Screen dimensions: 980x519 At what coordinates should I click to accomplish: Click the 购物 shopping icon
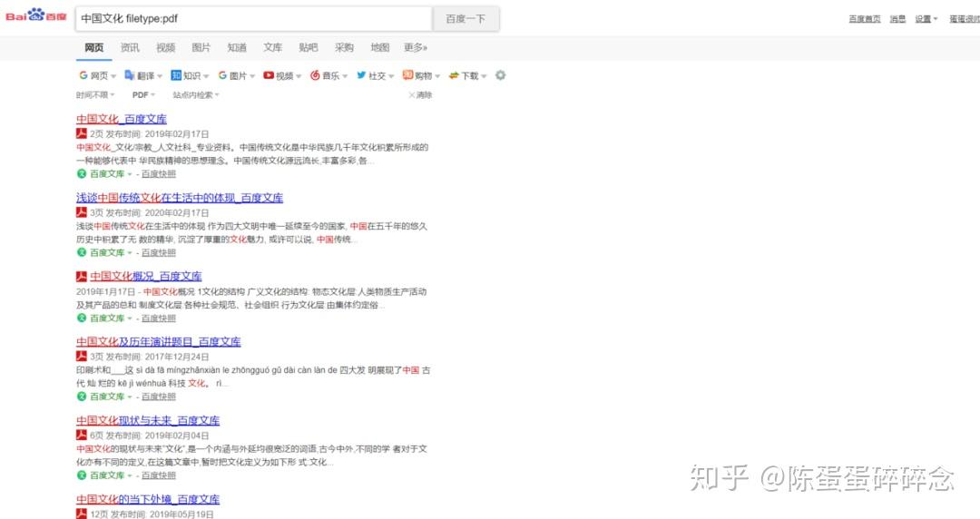pos(407,75)
